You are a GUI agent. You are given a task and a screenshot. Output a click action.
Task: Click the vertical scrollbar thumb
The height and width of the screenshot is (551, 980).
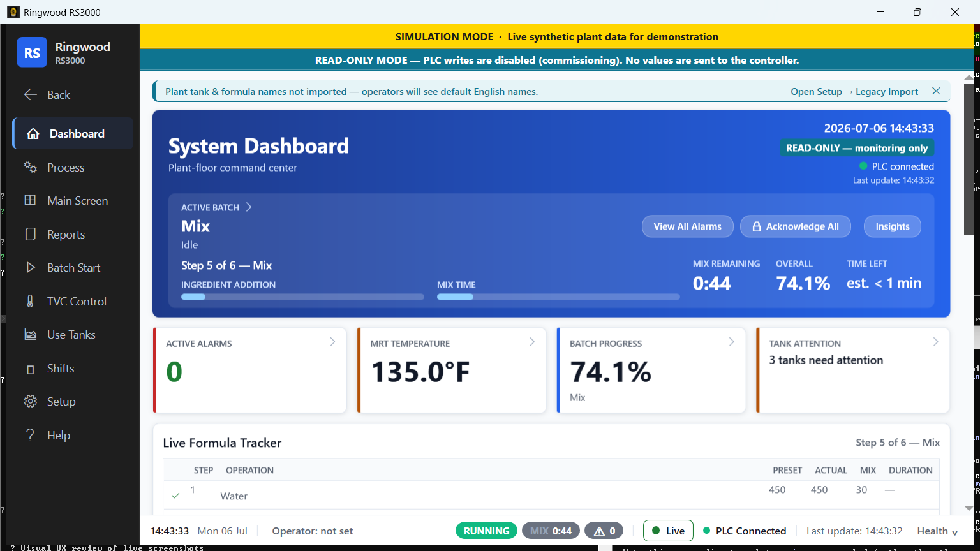click(969, 159)
